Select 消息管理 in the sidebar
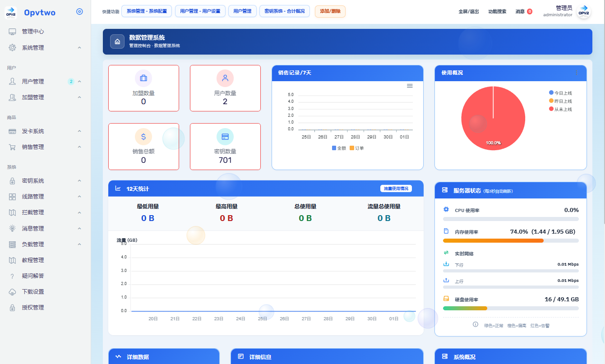605x364 pixels. pos(45,229)
